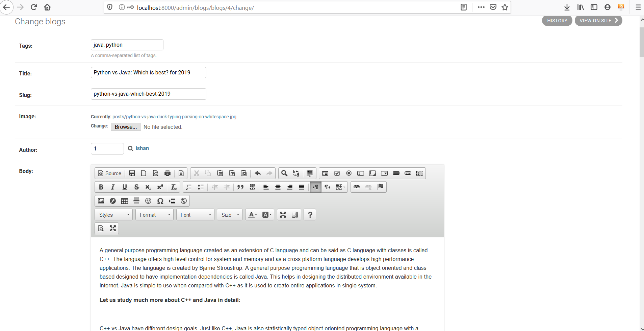Toggle bold formatting
644x331 pixels.
[x=101, y=187]
